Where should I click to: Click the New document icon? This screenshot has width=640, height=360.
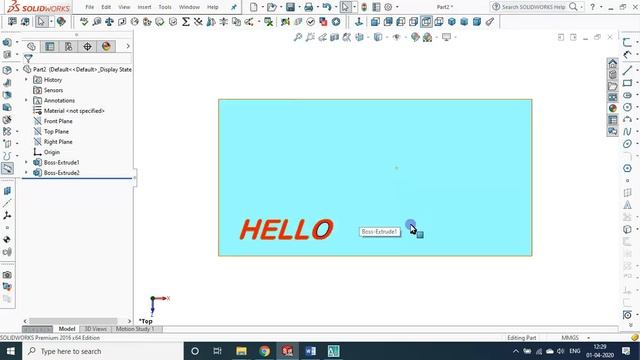pos(253,7)
